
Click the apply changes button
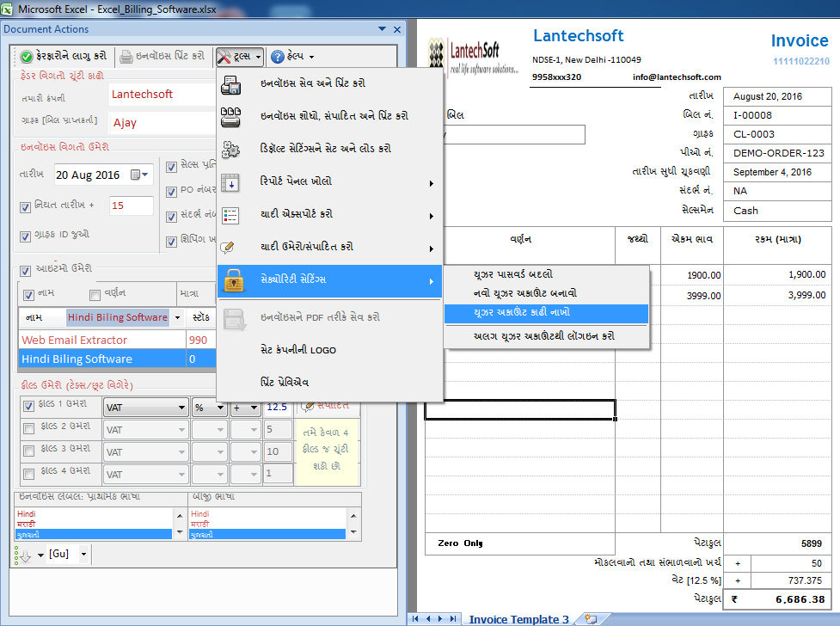click(x=64, y=56)
